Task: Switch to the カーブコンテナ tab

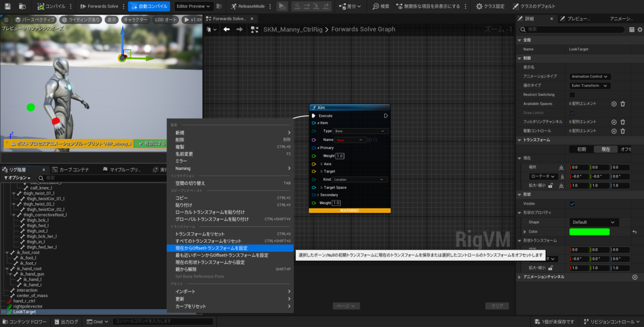Action: pyautogui.click(x=71, y=169)
